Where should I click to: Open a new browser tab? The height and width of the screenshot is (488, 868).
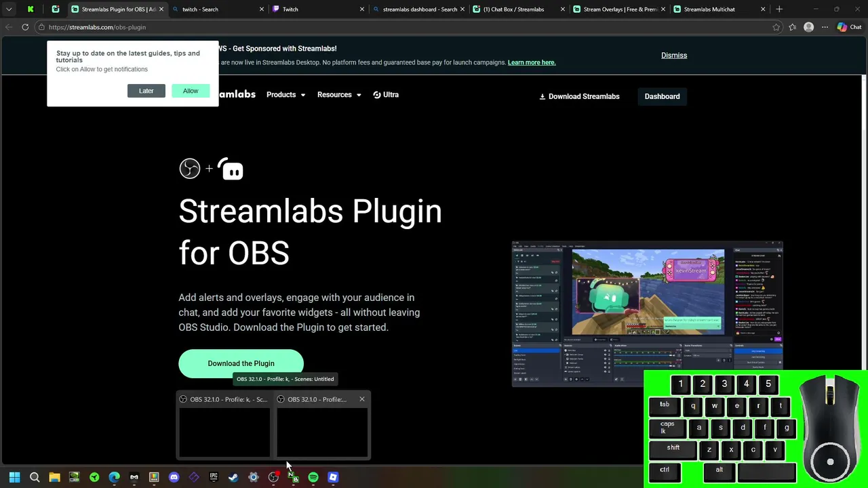(x=779, y=9)
